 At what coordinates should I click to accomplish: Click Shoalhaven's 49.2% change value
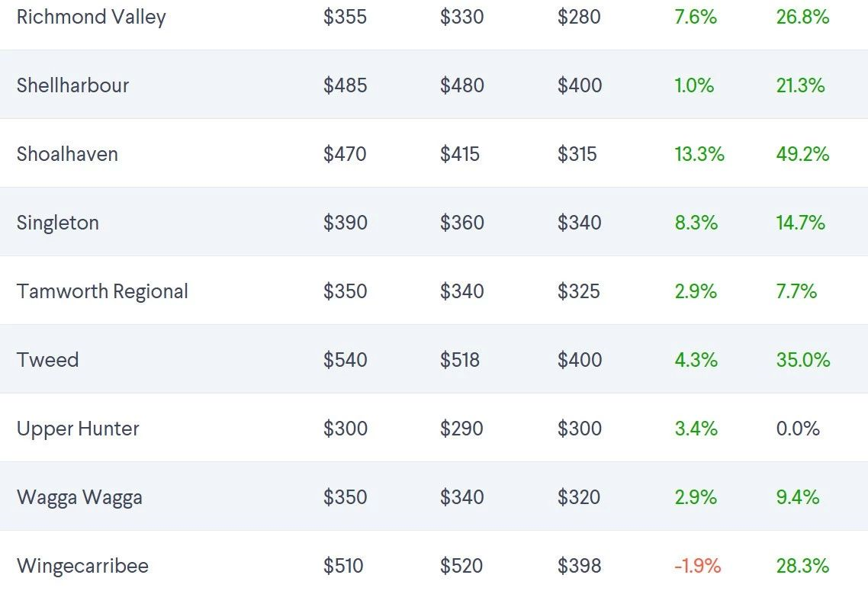click(x=802, y=154)
